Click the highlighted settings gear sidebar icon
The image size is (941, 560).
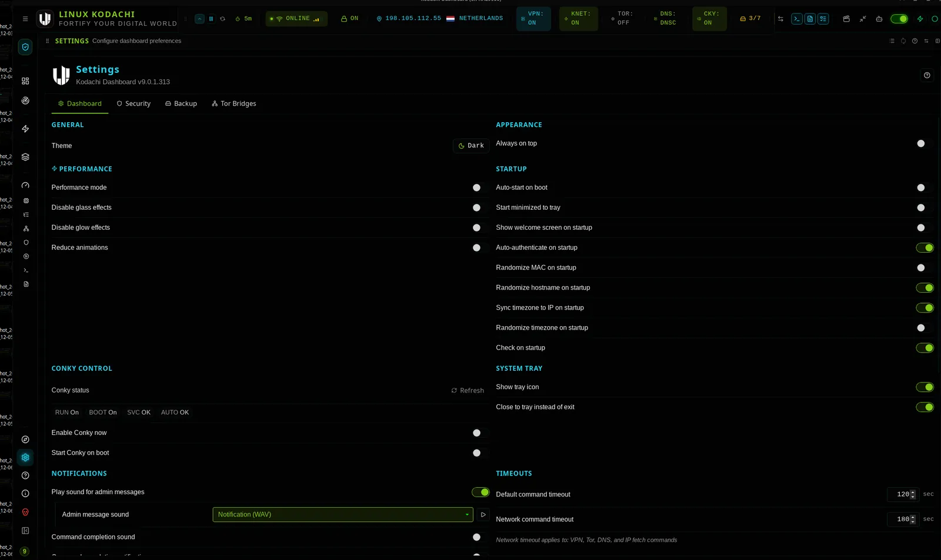25,457
